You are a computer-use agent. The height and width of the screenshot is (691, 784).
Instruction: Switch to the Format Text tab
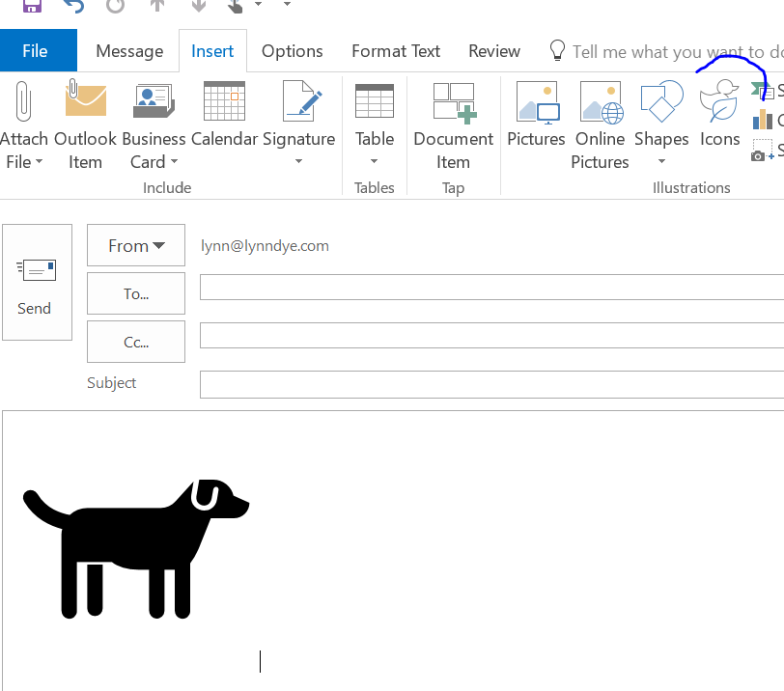pyautogui.click(x=395, y=51)
